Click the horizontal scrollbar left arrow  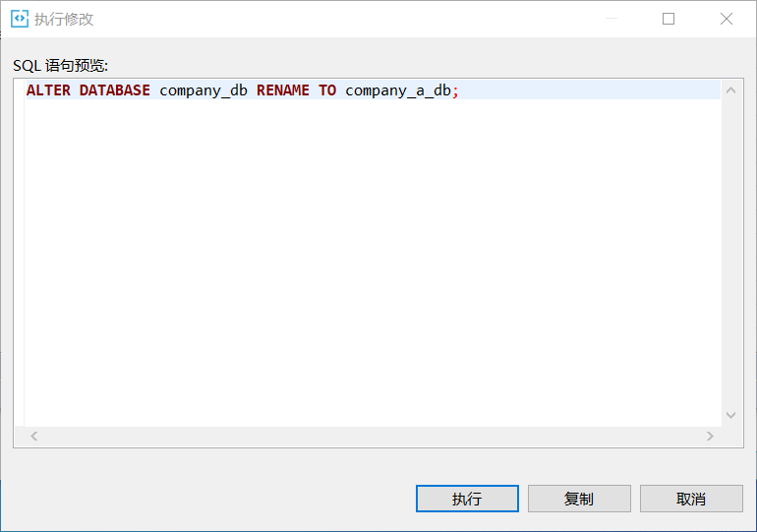click(x=32, y=436)
